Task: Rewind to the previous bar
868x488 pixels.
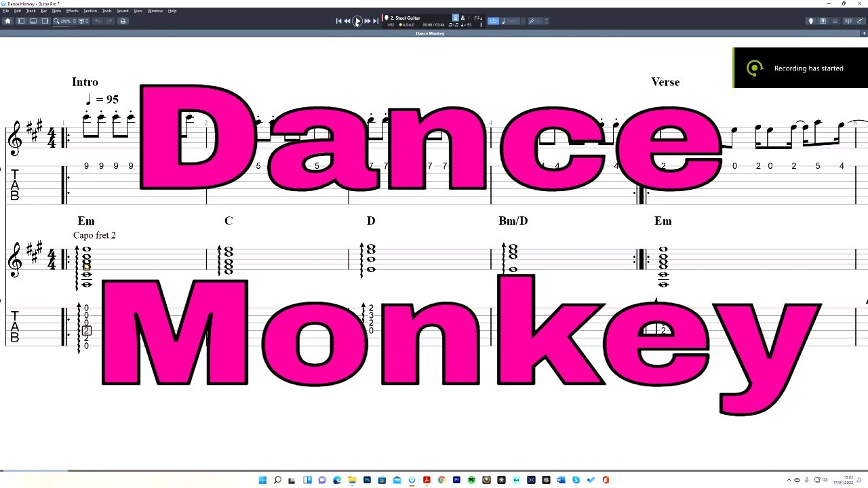Action: [347, 21]
